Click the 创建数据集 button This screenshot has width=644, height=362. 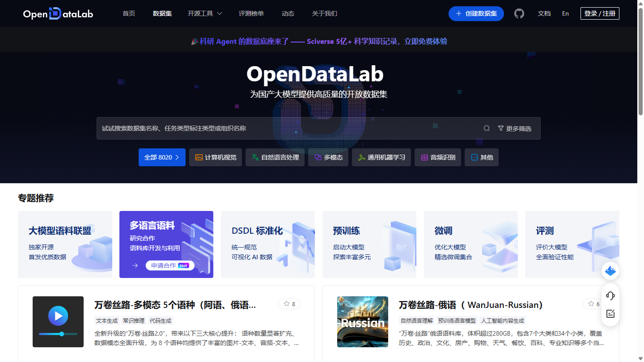tap(476, 13)
